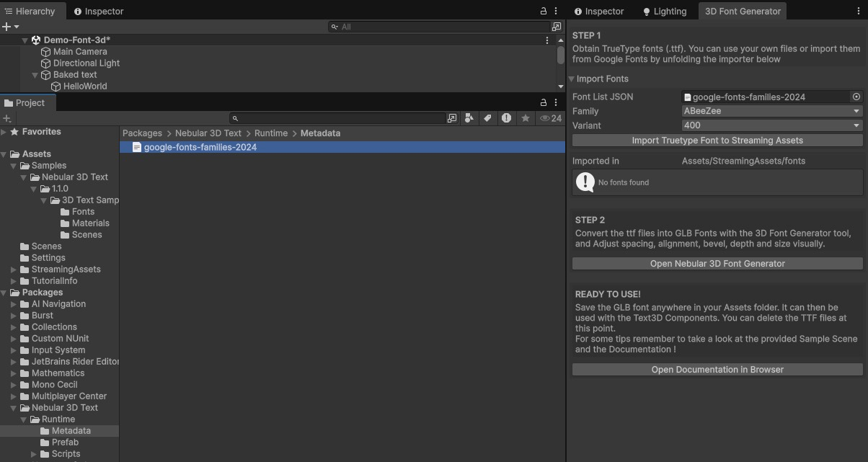Viewport: 868px width, 462px height.
Task: Open the Hierarchy panel three-dot menu
Action: pos(556,11)
